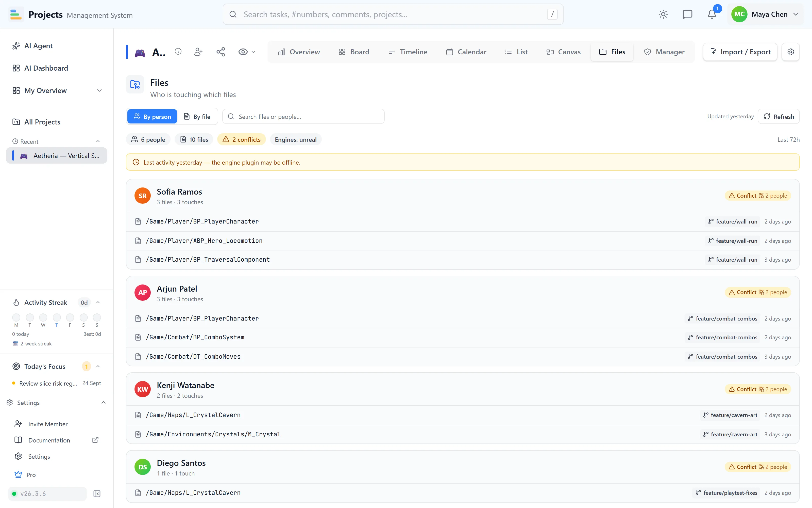Click the Refresh button
This screenshot has height=508, width=812.
[779, 117]
